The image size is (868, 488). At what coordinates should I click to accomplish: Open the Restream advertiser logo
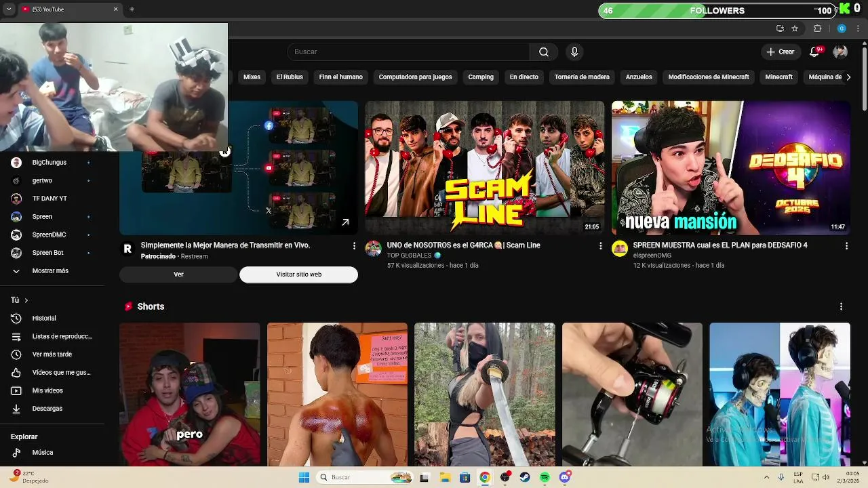coord(127,248)
